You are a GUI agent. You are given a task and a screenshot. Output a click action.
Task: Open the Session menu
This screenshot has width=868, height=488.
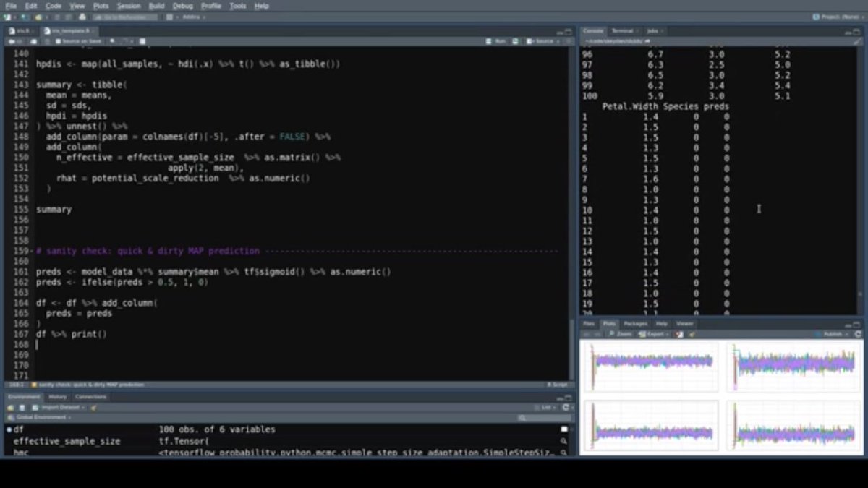129,6
